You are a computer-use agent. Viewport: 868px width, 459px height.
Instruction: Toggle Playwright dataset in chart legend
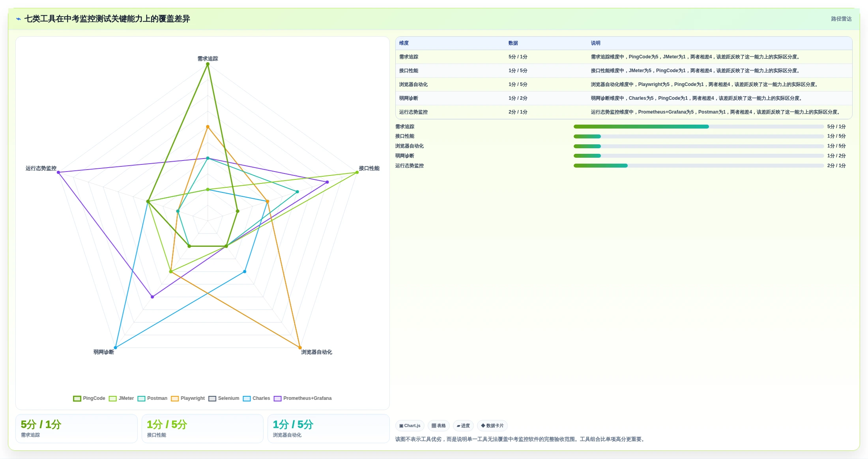pos(188,398)
